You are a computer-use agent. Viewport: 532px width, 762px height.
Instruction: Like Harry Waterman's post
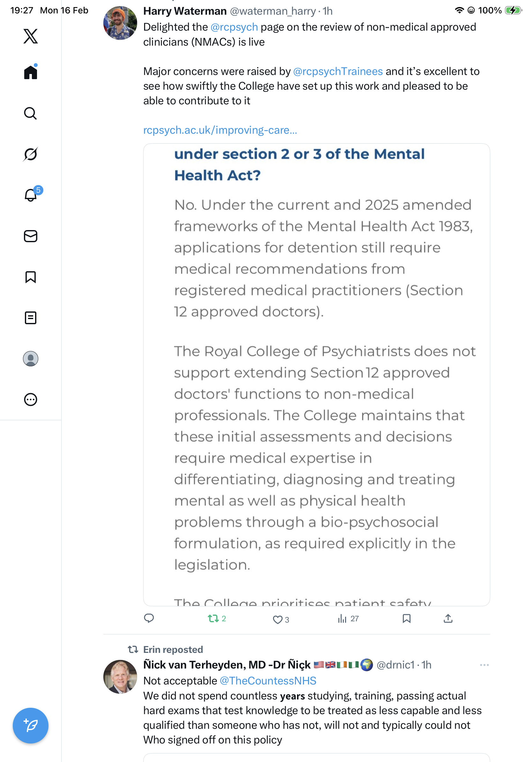pyautogui.click(x=277, y=619)
